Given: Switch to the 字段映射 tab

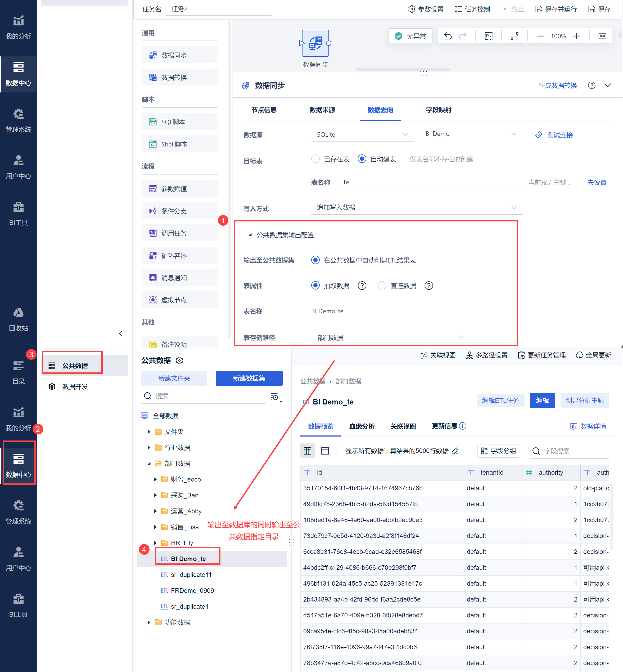Looking at the screenshot, I should (438, 110).
